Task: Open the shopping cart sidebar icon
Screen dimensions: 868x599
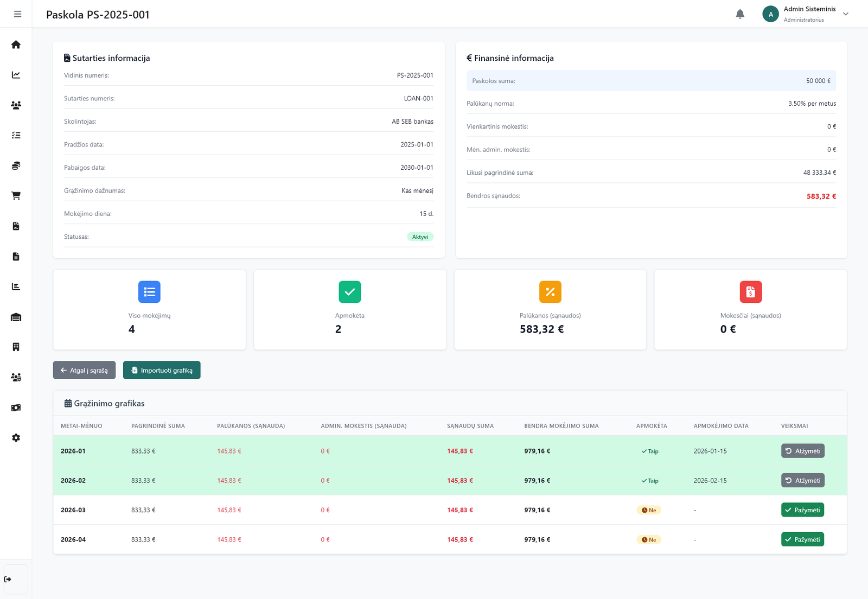Action: (x=16, y=196)
